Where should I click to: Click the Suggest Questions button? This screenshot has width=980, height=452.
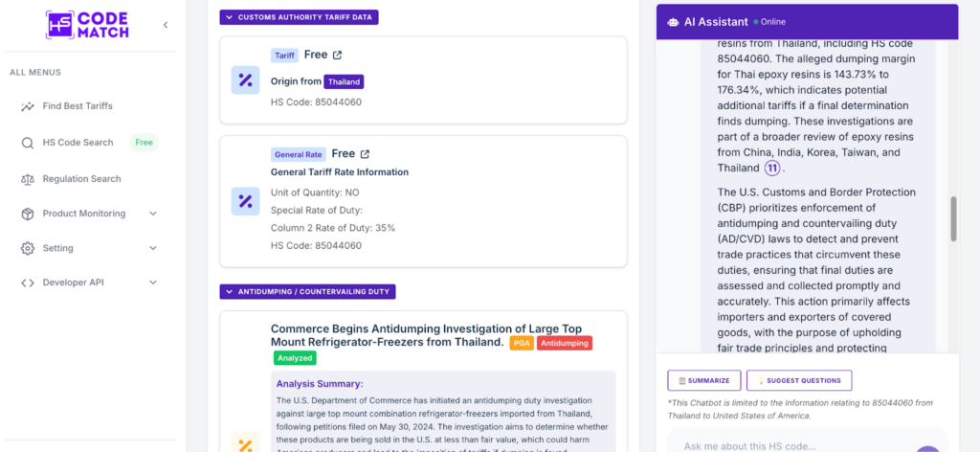pyautogui.click(x=799, y=380)
